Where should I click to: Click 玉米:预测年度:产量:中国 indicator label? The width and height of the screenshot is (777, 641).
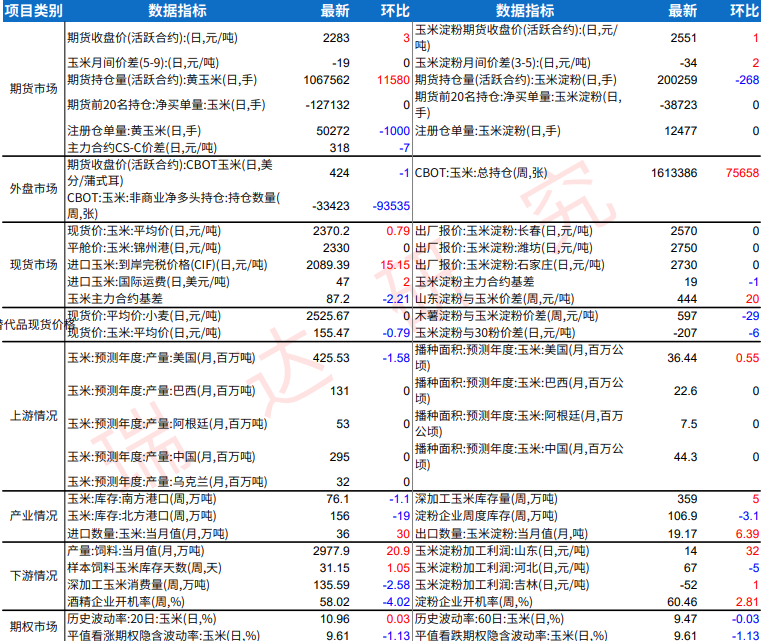162,457
